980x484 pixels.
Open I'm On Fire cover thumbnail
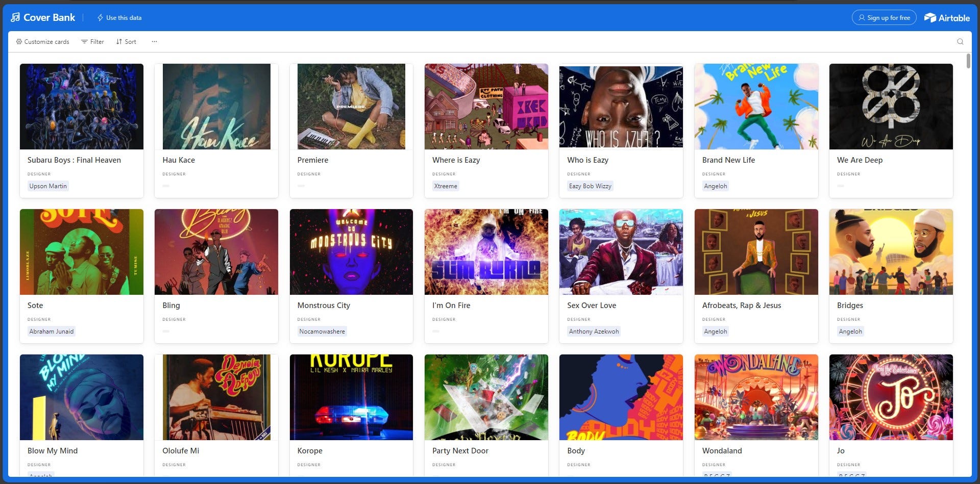pyautogui.click(x=486, y=252)
